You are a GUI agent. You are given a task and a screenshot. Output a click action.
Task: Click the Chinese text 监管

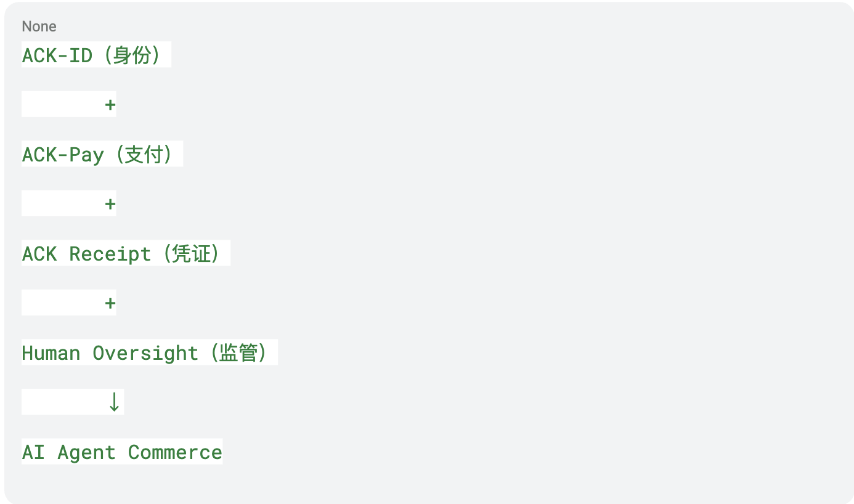(x=238, y=352)
